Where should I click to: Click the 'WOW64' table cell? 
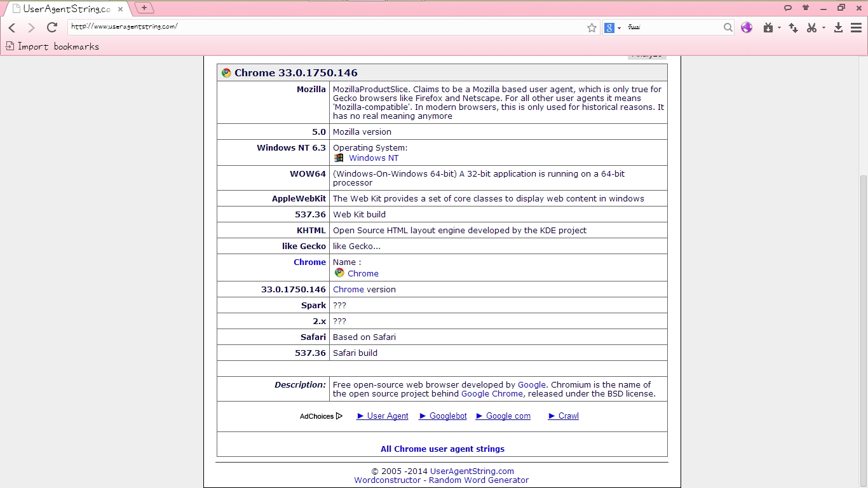tap(273, 178)
